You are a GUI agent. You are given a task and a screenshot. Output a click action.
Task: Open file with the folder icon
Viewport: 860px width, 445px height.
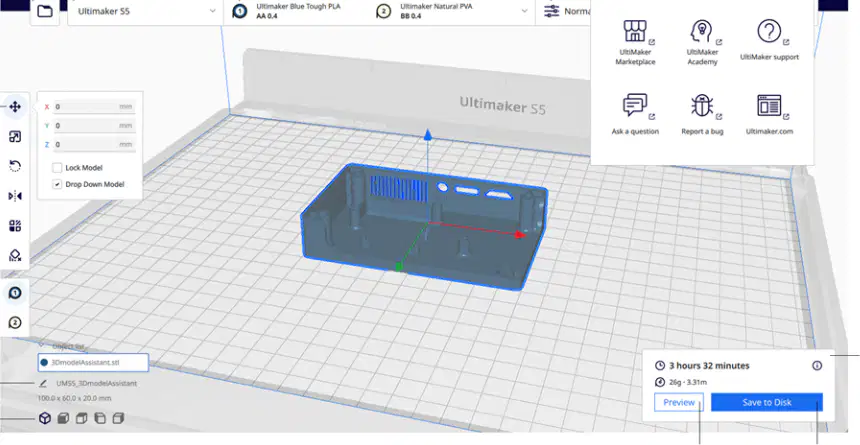(45, 11)
